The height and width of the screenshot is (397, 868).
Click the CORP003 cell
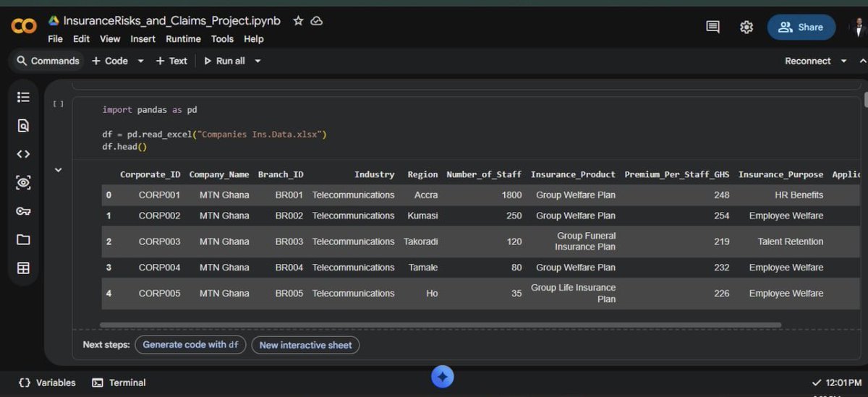(159, 242)
